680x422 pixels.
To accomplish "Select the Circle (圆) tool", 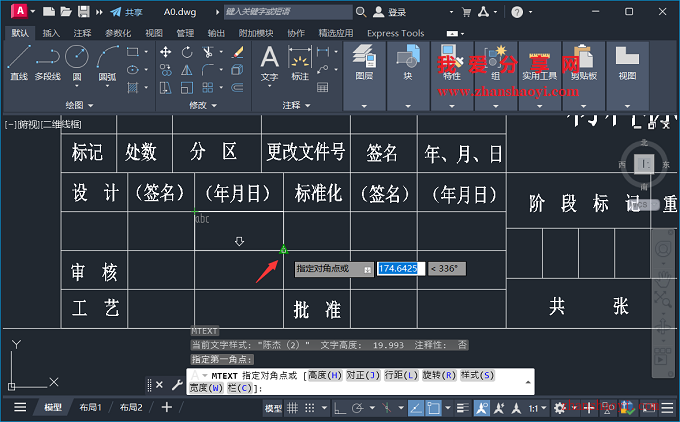I will tap(77, 61).
